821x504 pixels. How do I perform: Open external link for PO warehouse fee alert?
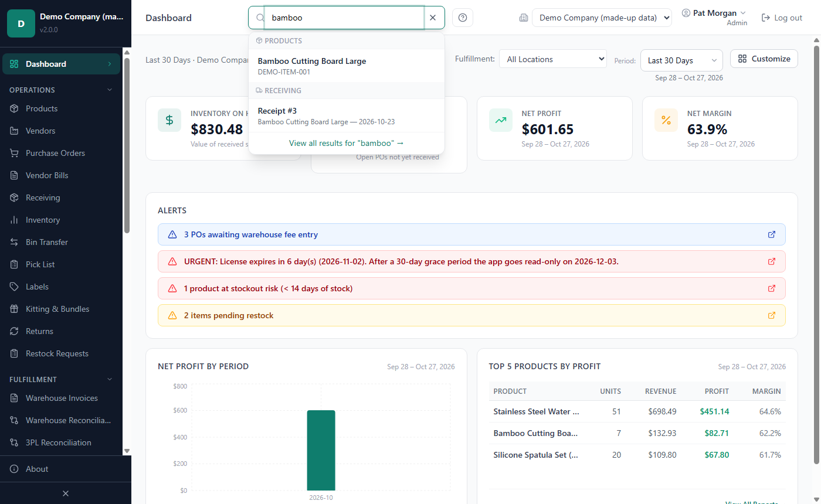[x=772, y=234]
